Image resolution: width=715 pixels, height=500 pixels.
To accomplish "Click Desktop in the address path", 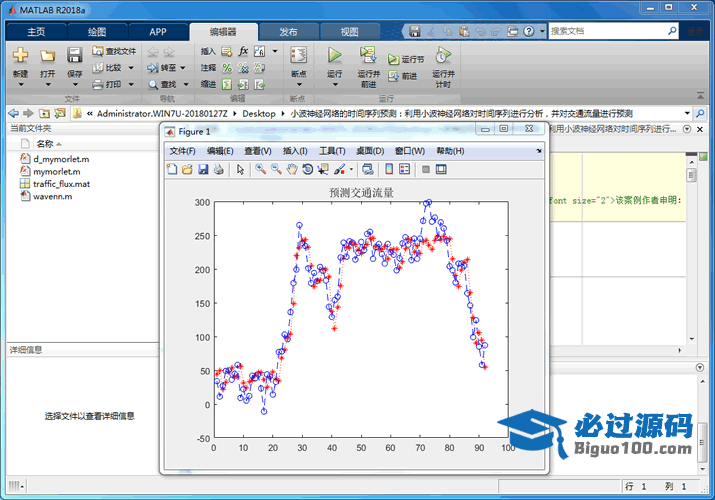I will [x=259, y=113].
